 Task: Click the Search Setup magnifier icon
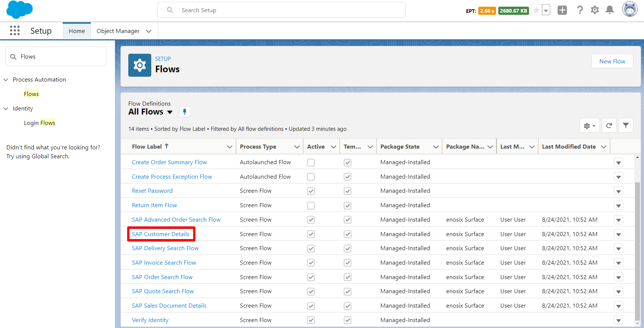(x=170, y=10)
